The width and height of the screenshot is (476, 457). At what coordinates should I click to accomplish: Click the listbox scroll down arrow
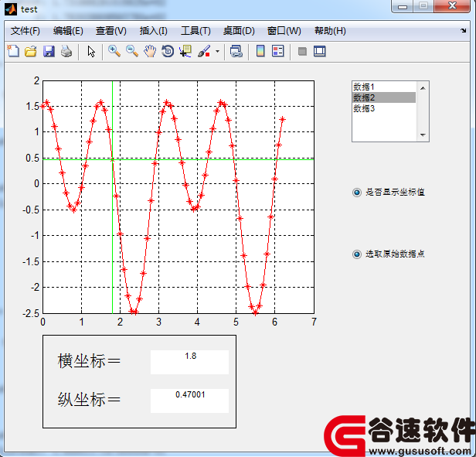pyautogui.click(x=423, y=135)
